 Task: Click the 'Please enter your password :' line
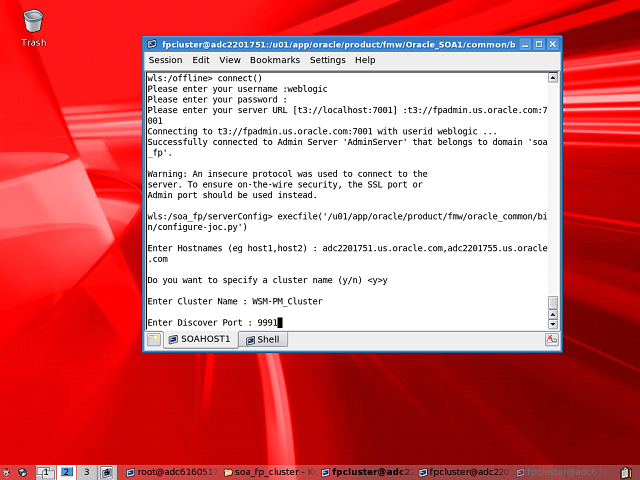(x=217, y=99)
